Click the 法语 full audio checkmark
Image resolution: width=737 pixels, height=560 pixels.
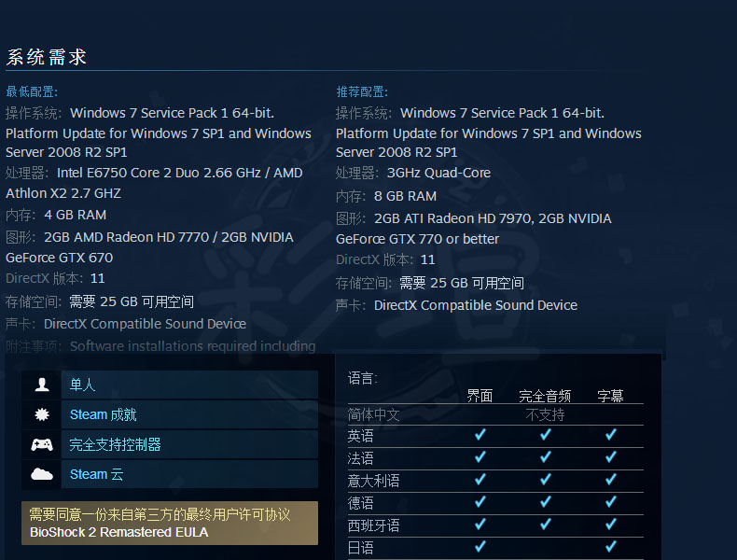pos(545,456)
